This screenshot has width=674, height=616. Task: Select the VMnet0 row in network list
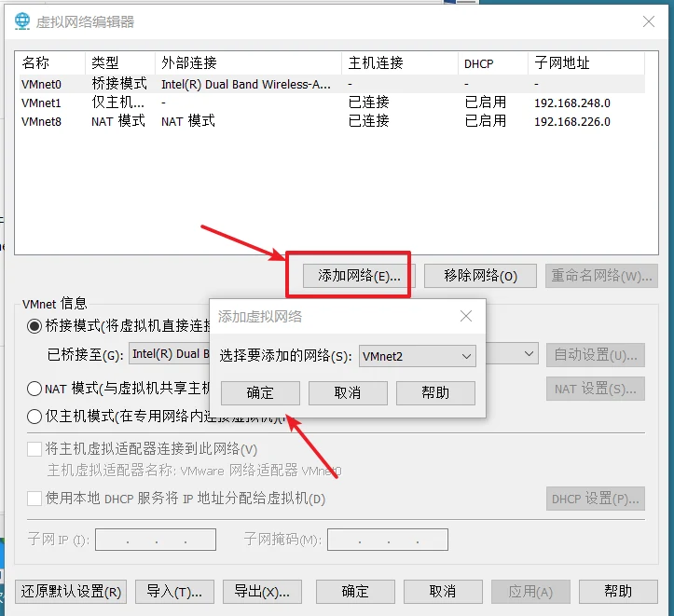click(332, 84)
